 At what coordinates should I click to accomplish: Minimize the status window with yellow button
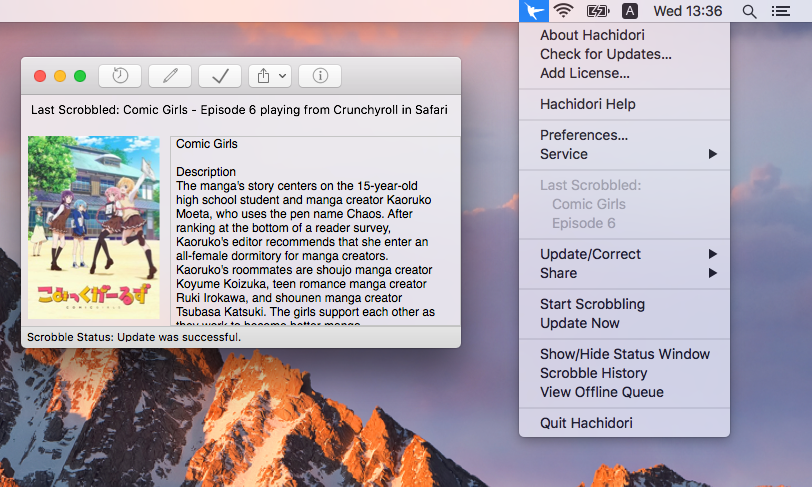click(60, 76)
